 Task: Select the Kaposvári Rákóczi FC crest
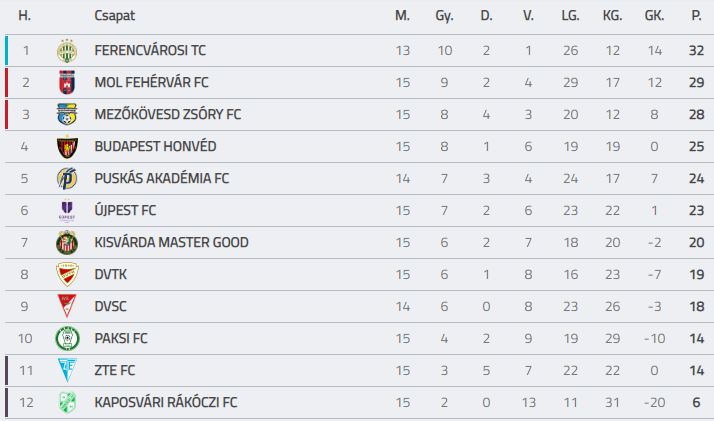(67, 402)
